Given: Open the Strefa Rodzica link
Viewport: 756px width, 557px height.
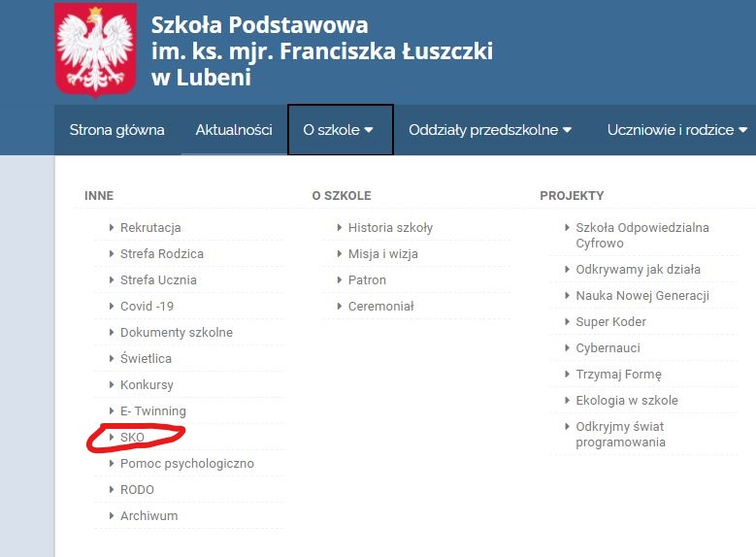Looking at the screenshot, I should [162, 253].
